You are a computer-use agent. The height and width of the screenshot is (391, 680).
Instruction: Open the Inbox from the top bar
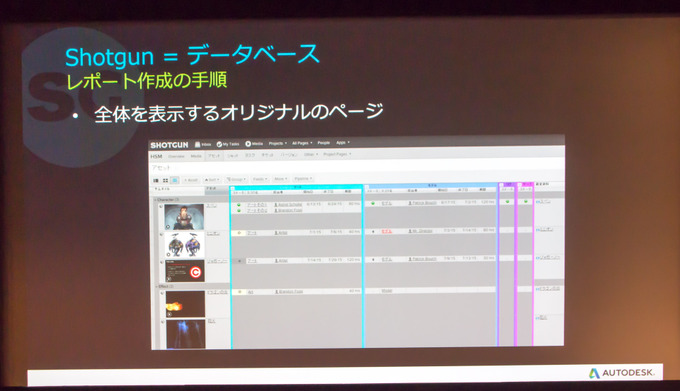click(x=203, y=144)
